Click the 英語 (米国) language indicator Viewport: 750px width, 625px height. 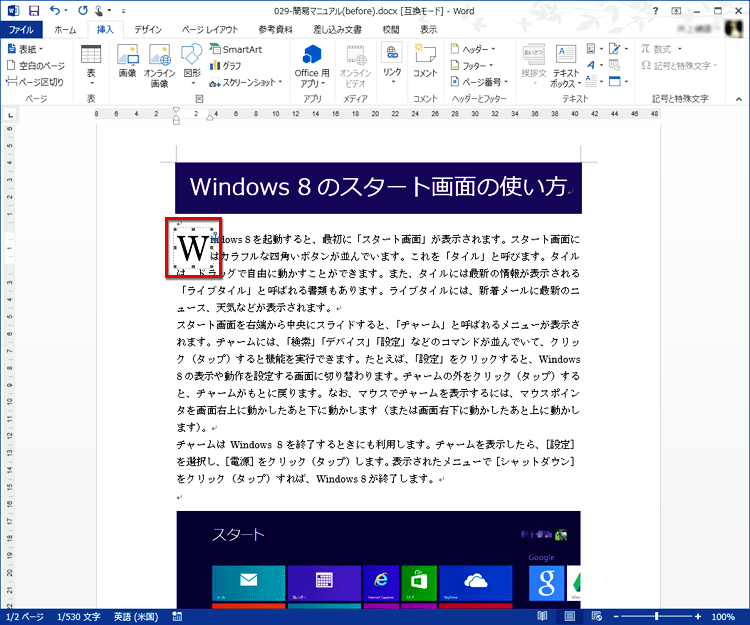tap(136, 617)
